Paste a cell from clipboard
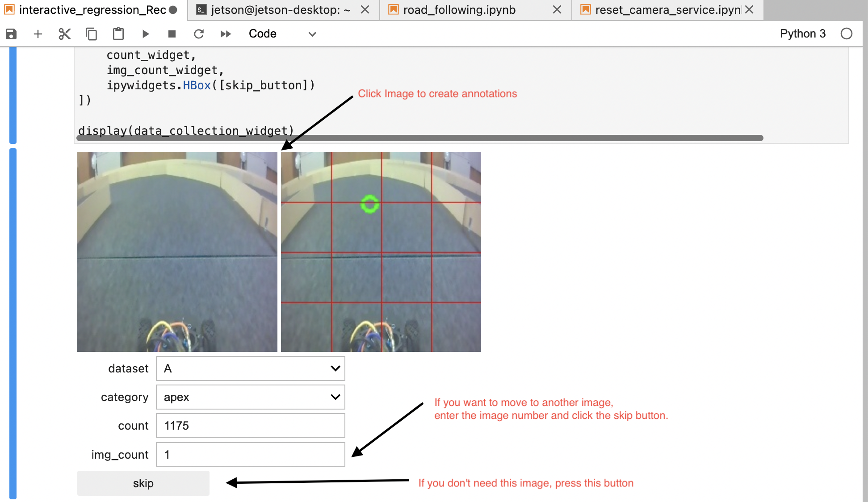The height and width of the screenshot is (502, 868). coord(118,33)
